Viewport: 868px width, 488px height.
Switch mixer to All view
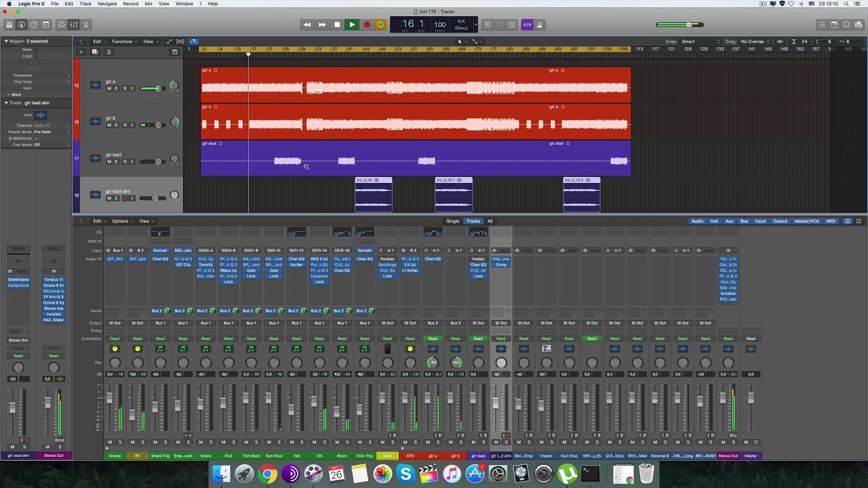tap(490, 221)
